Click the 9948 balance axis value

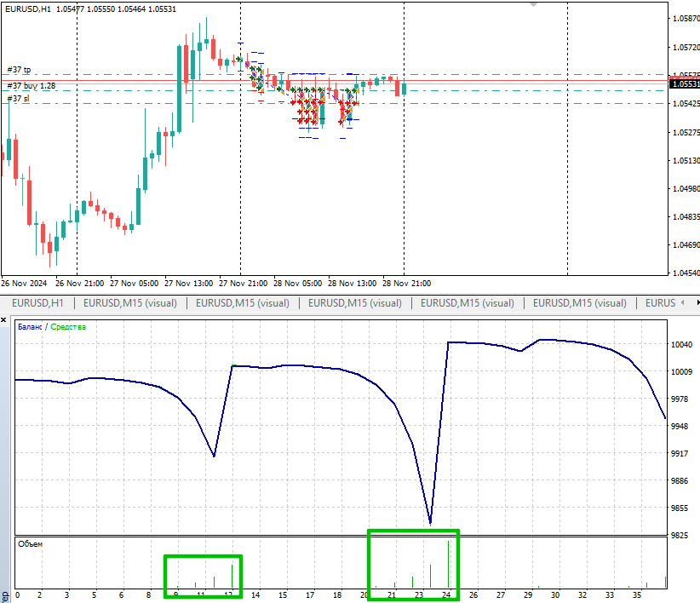pyautogui.click(x=680, y=426)
